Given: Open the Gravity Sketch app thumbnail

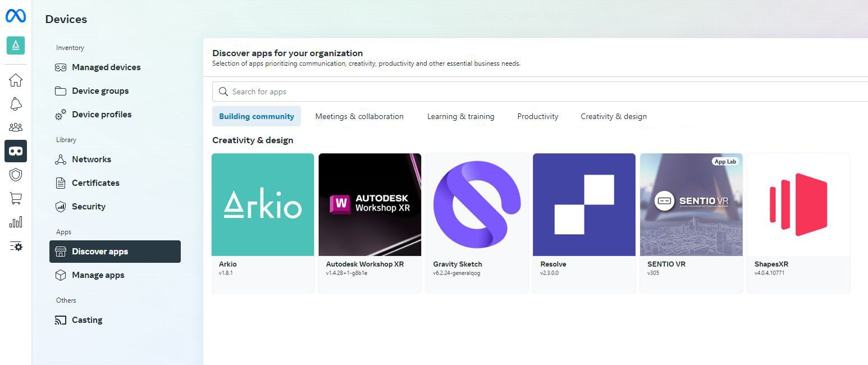Looking at the screenshot, I should [477, 205].
